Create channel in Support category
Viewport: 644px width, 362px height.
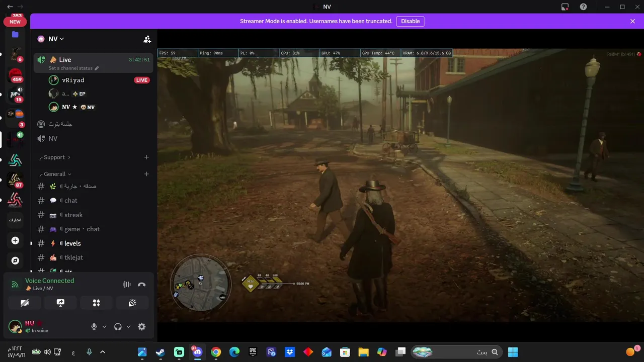pyautogui.click(x=146, y=157)
